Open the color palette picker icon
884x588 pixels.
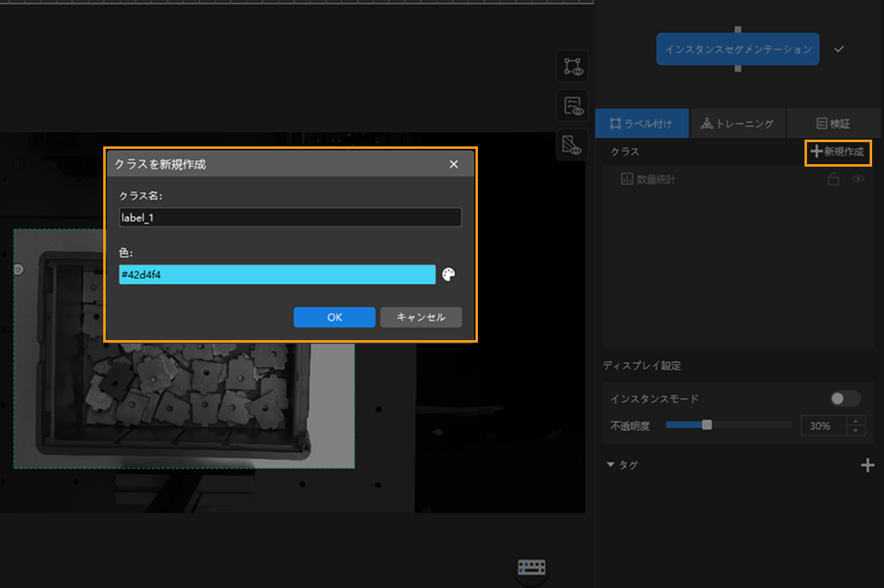448,275
